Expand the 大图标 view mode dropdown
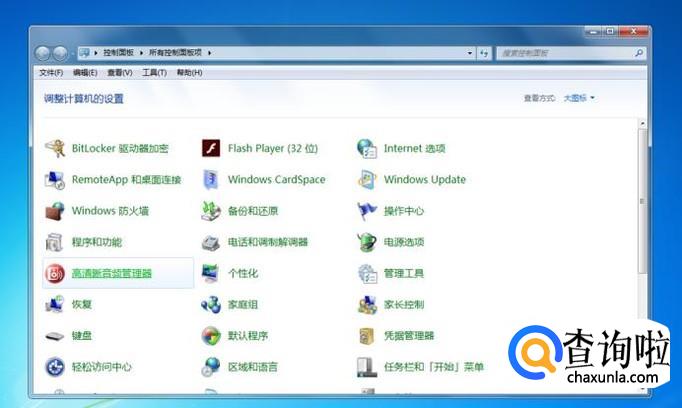 click(579, 98)
